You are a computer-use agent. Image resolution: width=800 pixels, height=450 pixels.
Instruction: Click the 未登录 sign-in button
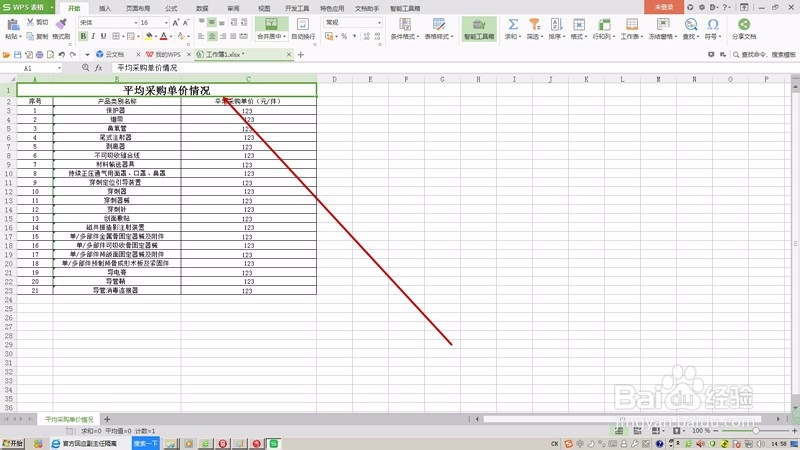pyautogui.click(x=664, y=7)
